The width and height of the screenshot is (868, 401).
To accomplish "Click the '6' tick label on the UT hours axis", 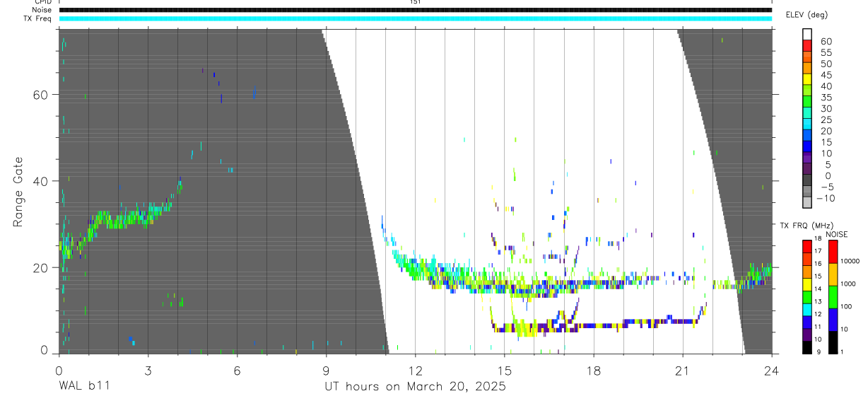I will tap(237, 371).
